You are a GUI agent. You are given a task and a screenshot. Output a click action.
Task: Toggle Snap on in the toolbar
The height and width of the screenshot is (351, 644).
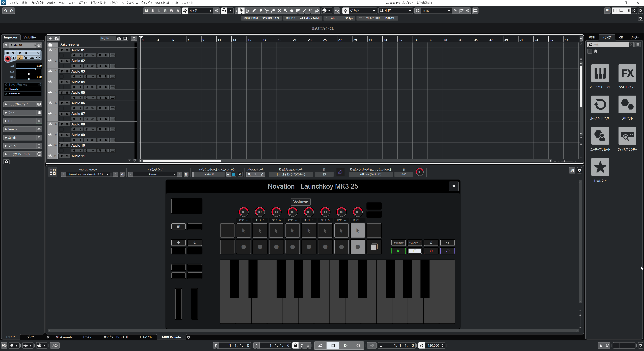pyautogui.click(x=345, y=11)
